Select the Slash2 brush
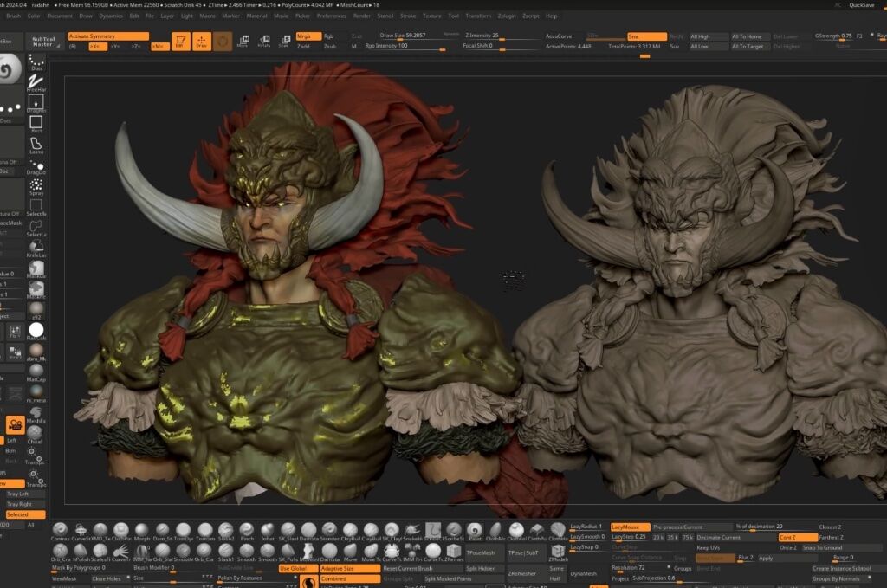 226,532
